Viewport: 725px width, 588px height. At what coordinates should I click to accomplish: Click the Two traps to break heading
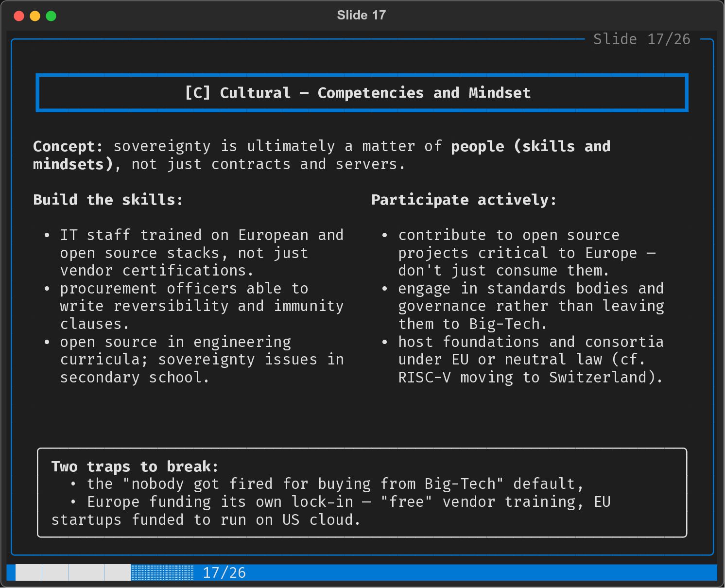[x=135, y=467]
